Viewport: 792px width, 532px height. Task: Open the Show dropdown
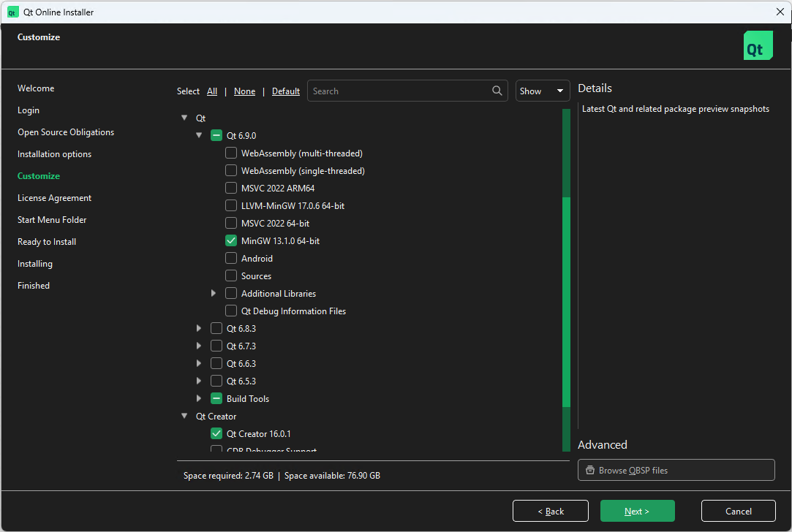543,91
